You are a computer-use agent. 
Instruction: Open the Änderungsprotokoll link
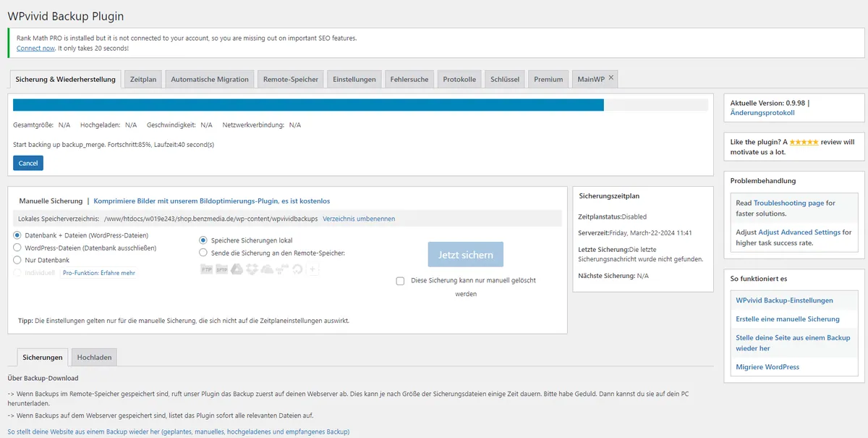(x=762, y=113)
